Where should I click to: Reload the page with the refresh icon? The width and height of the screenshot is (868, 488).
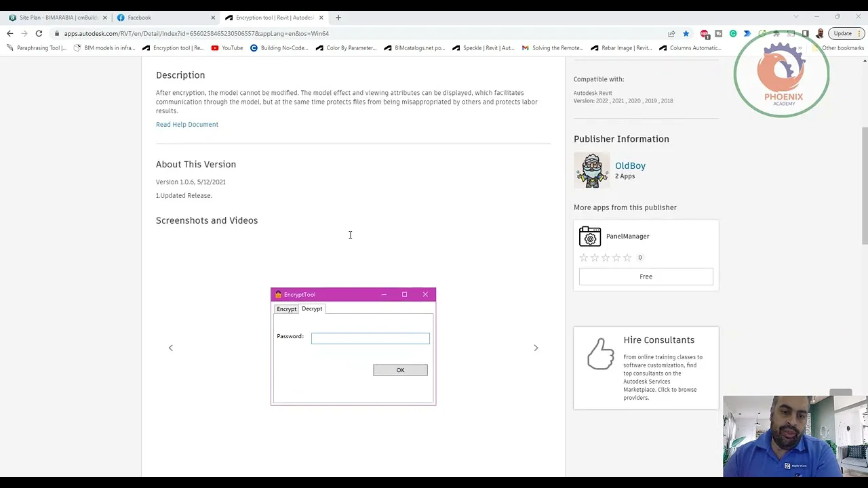coord(39,33)
